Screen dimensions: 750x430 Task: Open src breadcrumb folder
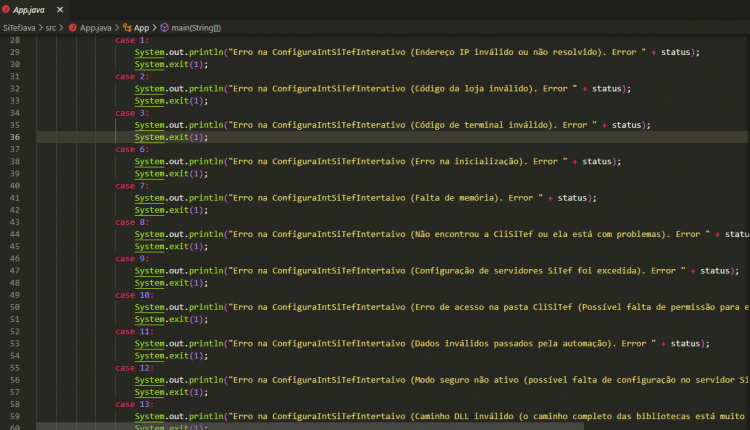tap(51, 28)
